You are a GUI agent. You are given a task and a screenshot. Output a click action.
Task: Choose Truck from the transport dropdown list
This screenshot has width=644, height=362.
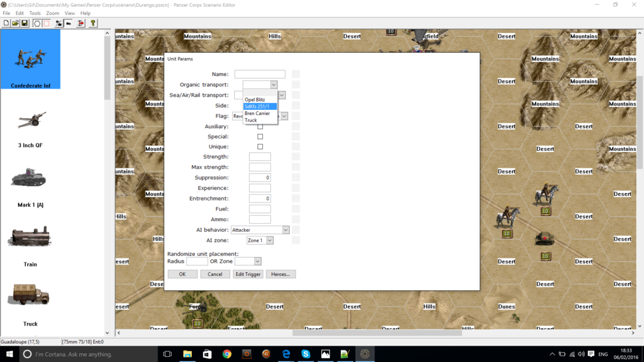point(260,120)
